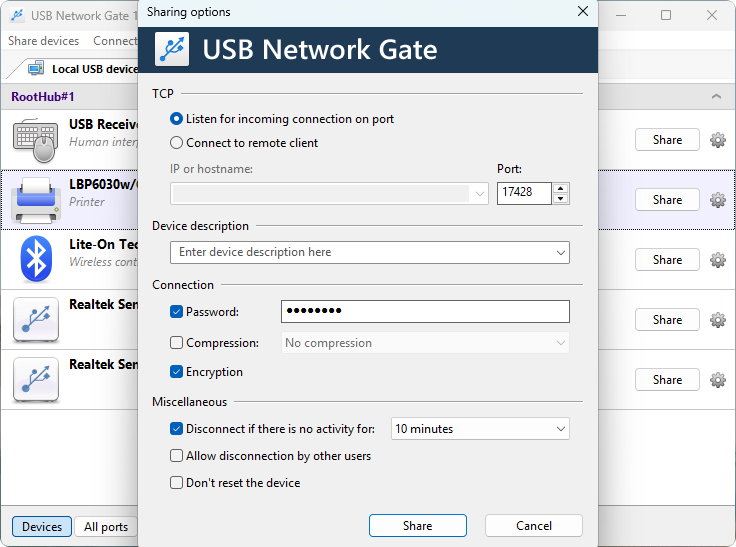The image size is (736, 547).
Task: Open the Share devices menu
Action: click(x=43, y=41)
